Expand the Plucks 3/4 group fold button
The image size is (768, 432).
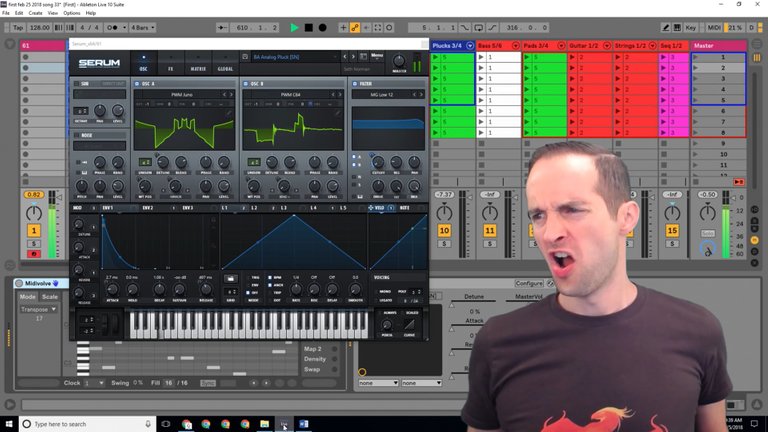[x=470, y=46]
